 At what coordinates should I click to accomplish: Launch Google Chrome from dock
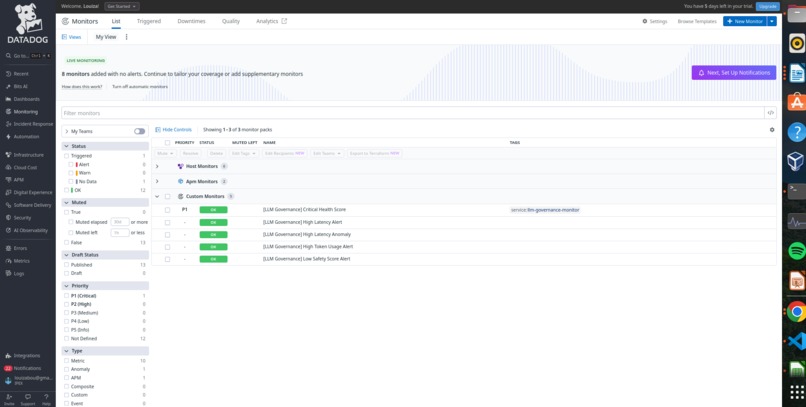tap(796, 311)
